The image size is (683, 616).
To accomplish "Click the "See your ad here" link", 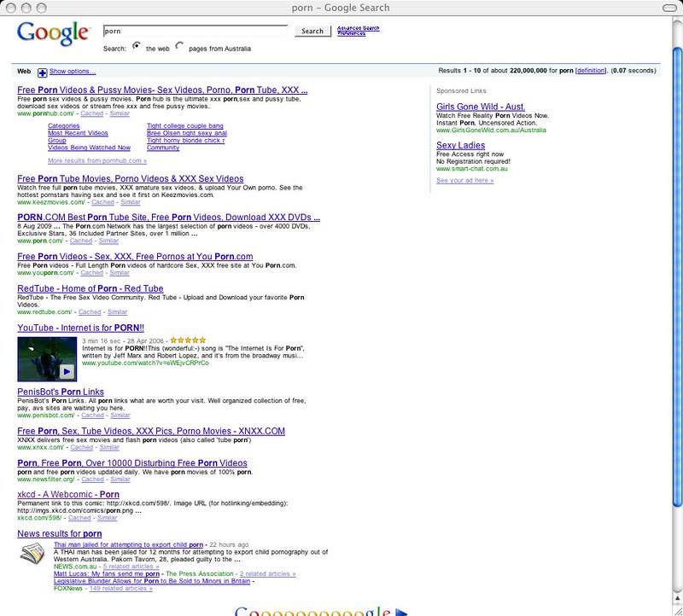I will pos(464,181).
